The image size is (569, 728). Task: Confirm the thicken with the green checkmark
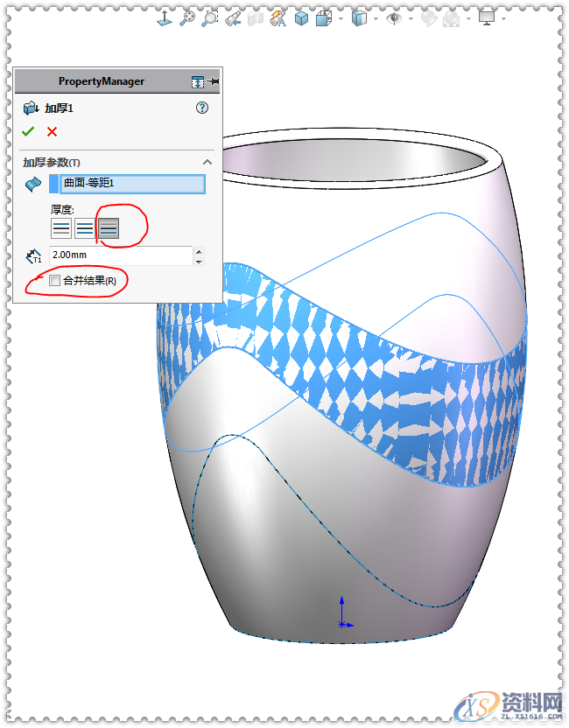(x=28, y=132)
